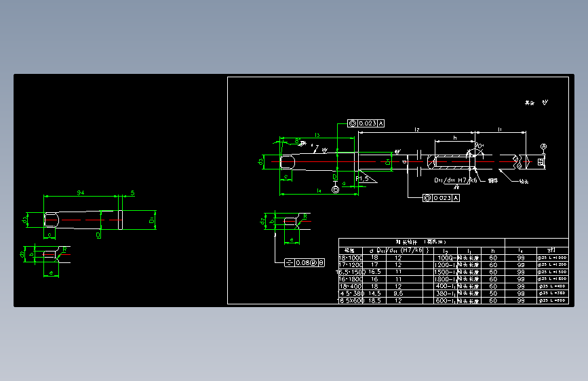Click the 94 dimension in left drawing
This screenshot has height=381, width=588.
[81, 193]
